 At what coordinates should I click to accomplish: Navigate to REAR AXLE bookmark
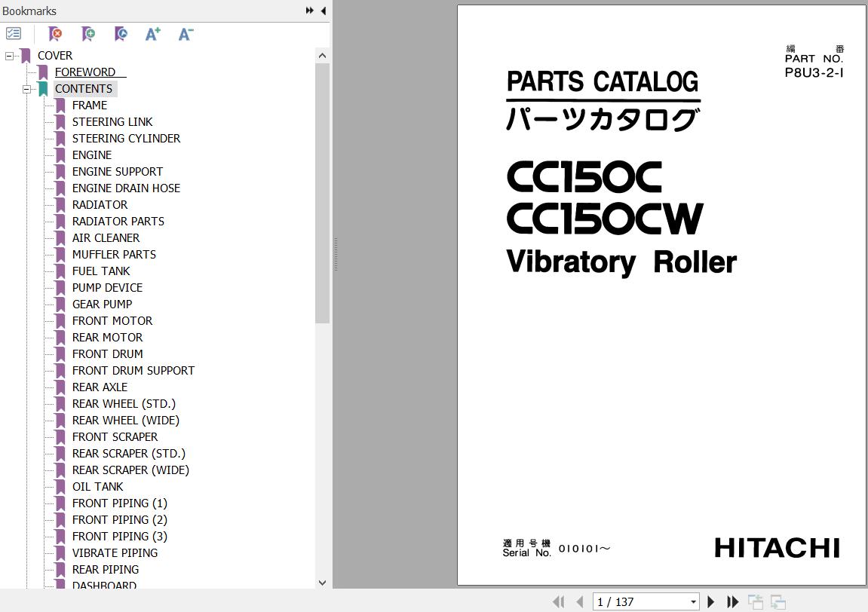pos(100,387)
